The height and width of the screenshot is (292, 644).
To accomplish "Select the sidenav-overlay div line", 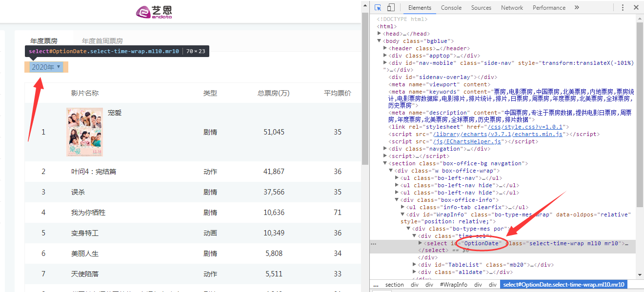I will tap(443, 77).
